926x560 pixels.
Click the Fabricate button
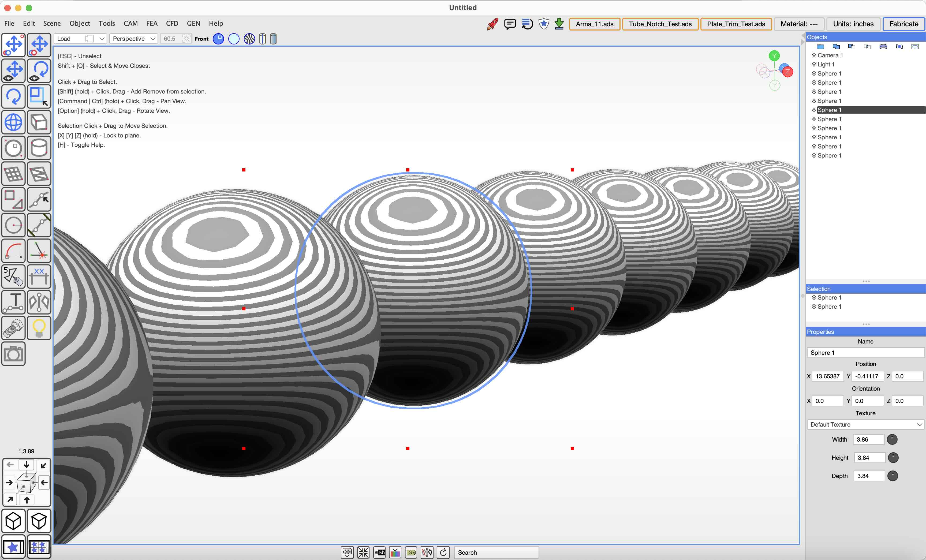tap(903, 24)
